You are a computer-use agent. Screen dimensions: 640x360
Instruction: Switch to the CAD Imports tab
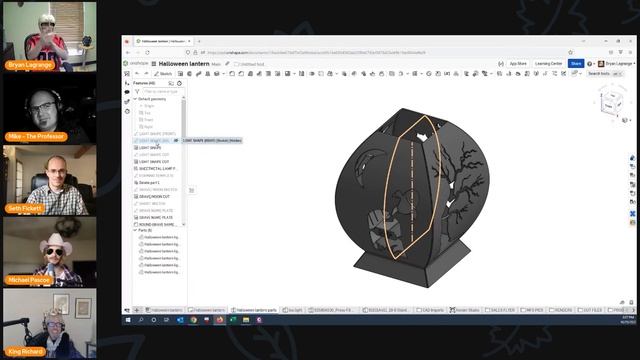coord(430,310)
